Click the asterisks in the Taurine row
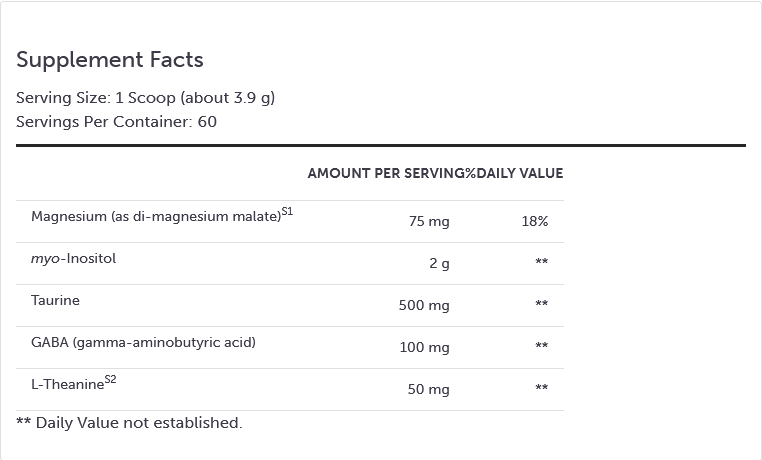 (x=542, y=305)
